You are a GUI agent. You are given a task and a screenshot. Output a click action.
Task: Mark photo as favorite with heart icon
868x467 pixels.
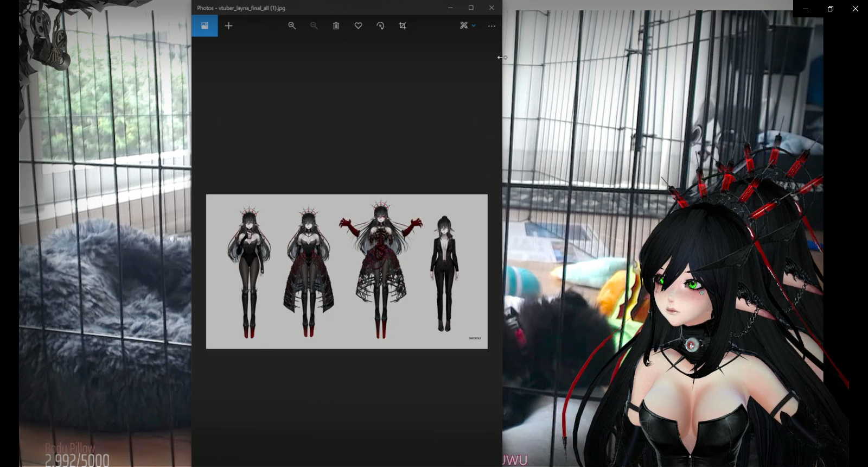[x=358, y=26]
